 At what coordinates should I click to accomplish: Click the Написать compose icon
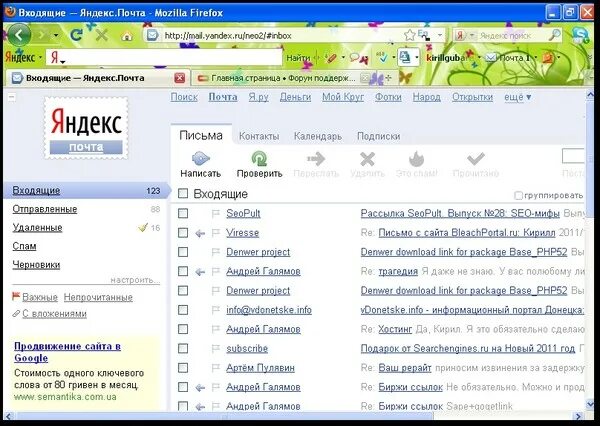click(201, 158)
